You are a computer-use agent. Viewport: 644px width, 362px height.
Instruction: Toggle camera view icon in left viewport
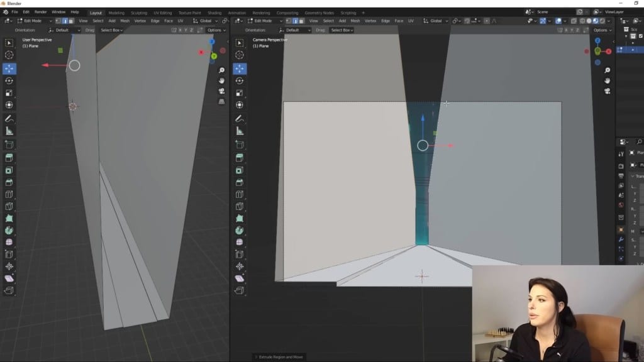click(221, 91)
